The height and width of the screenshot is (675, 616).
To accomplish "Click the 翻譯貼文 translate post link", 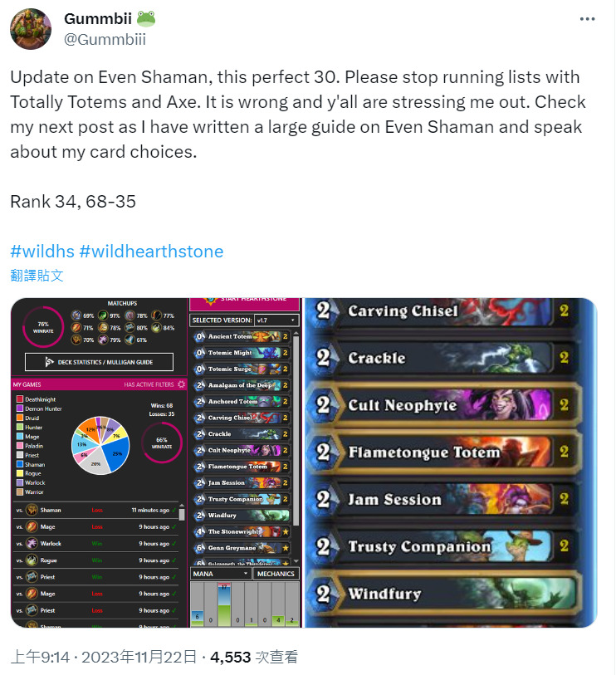I will coord(37,276).
